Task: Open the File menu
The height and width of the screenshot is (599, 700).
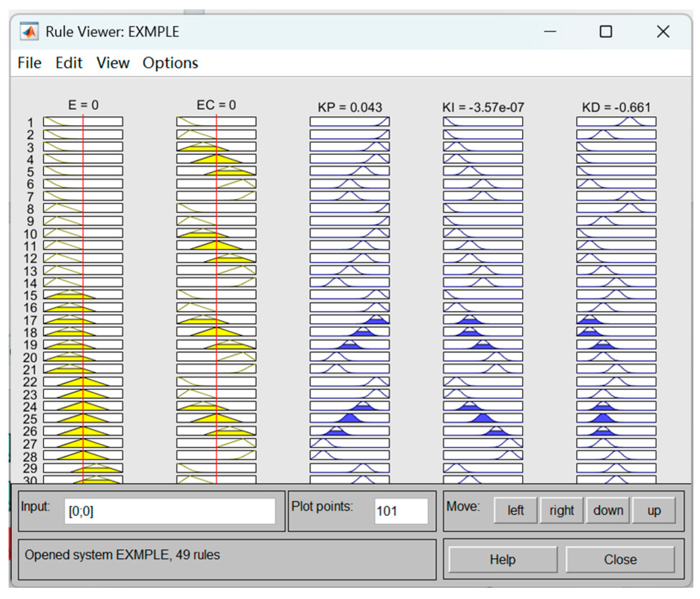Action: pyautogui.click(x=29, y=63)
